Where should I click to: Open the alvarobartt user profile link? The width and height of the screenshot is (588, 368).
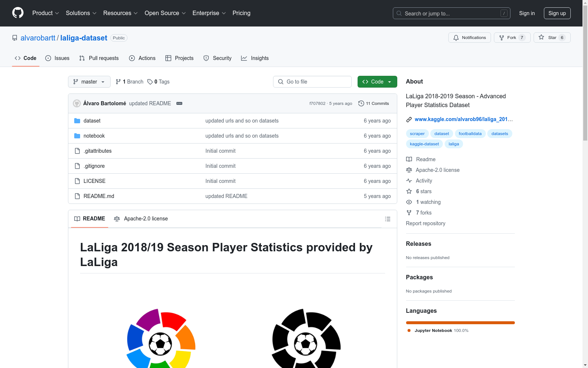point(38,38)
